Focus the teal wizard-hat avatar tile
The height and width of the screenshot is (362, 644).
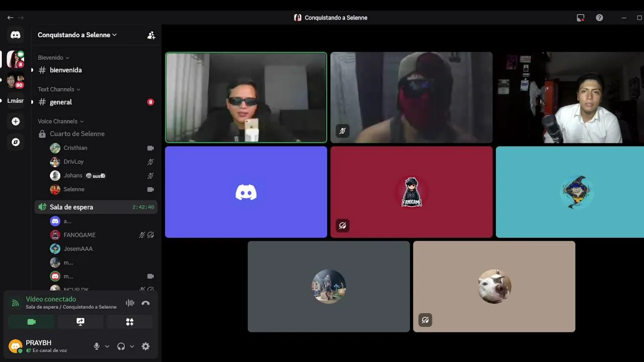570,192
